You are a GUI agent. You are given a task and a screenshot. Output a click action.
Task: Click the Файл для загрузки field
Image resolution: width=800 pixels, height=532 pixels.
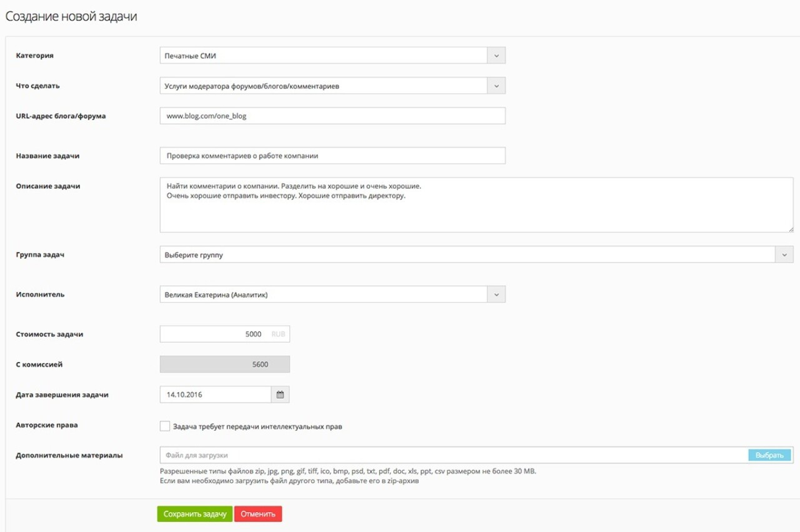pos(453,455)
